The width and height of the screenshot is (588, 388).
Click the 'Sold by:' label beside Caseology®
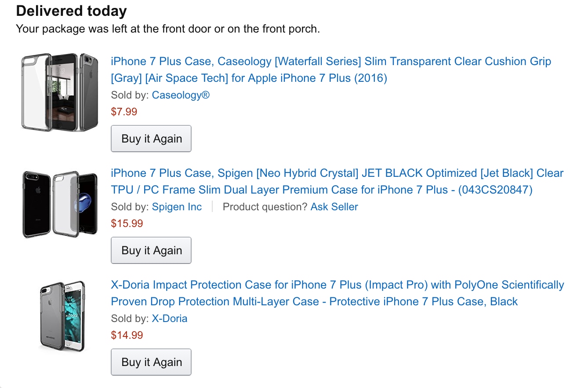click(x=130, y=95)
